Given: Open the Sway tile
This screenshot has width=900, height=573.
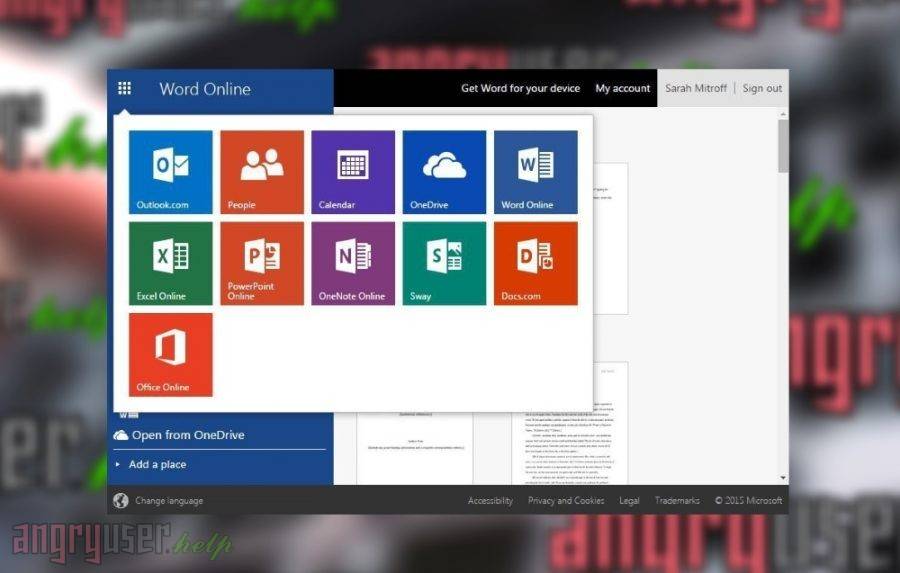Looking at the screenshot, I should pyautogui.click(x=444, y=264).
